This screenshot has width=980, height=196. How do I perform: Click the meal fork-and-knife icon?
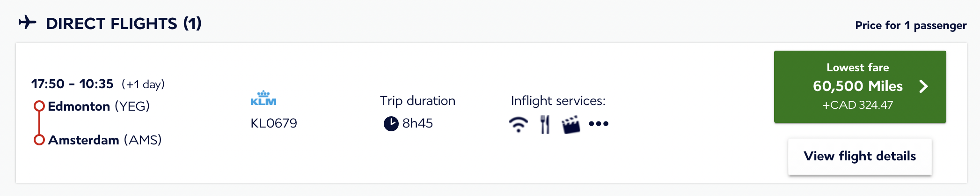point(545,124)
